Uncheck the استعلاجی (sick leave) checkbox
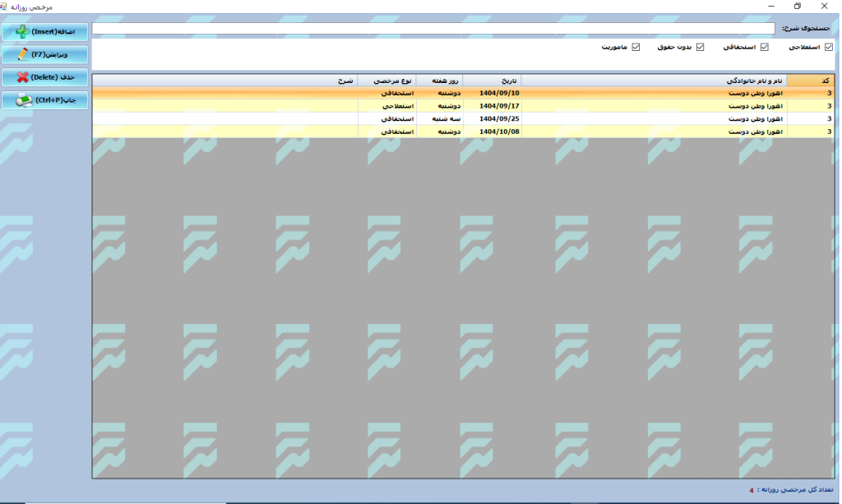This screenshot has height=504, width=842. [x=829, y=48]
